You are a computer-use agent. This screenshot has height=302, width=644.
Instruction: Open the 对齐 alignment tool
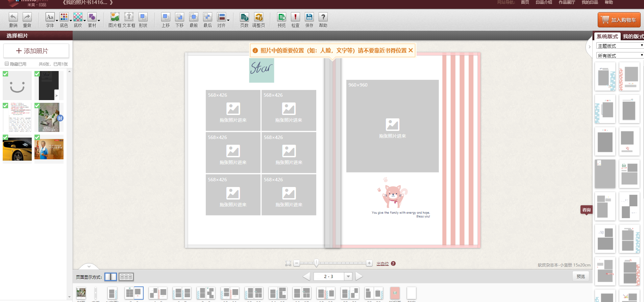[222, 20]
